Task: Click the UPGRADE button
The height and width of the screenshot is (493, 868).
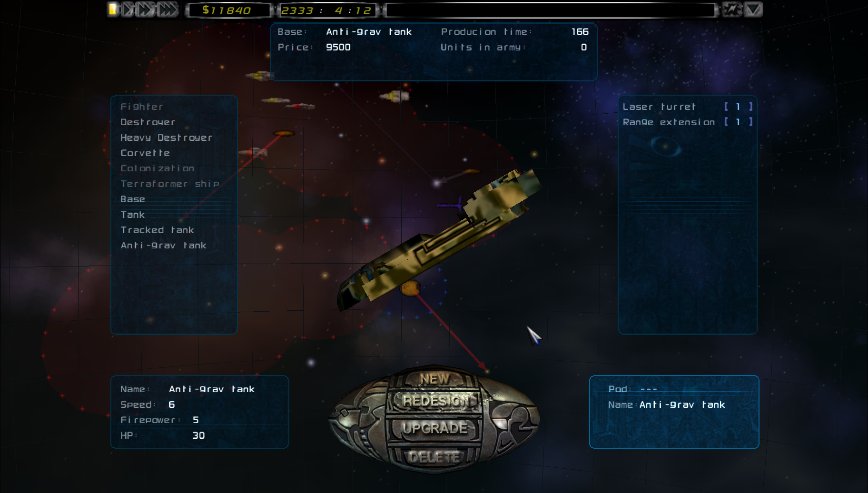Action: [435, 428]
